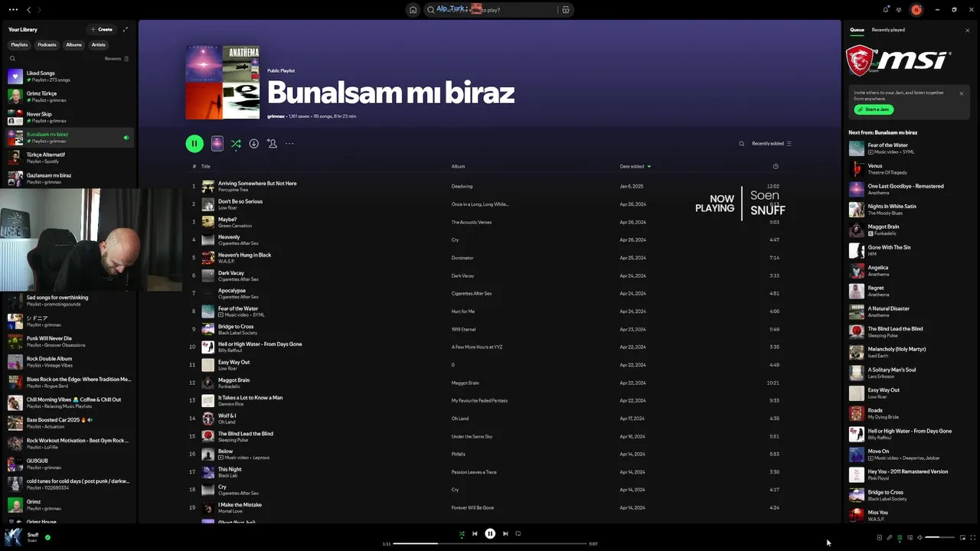Sort by Album column header
The height and width of the screenshot is (551, 980).
pyautogui.click(x=458, y=166)
